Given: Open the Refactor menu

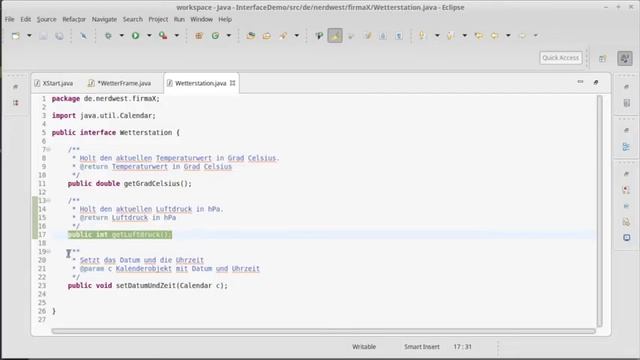Looking at the screenshot, I should (74, 19).
